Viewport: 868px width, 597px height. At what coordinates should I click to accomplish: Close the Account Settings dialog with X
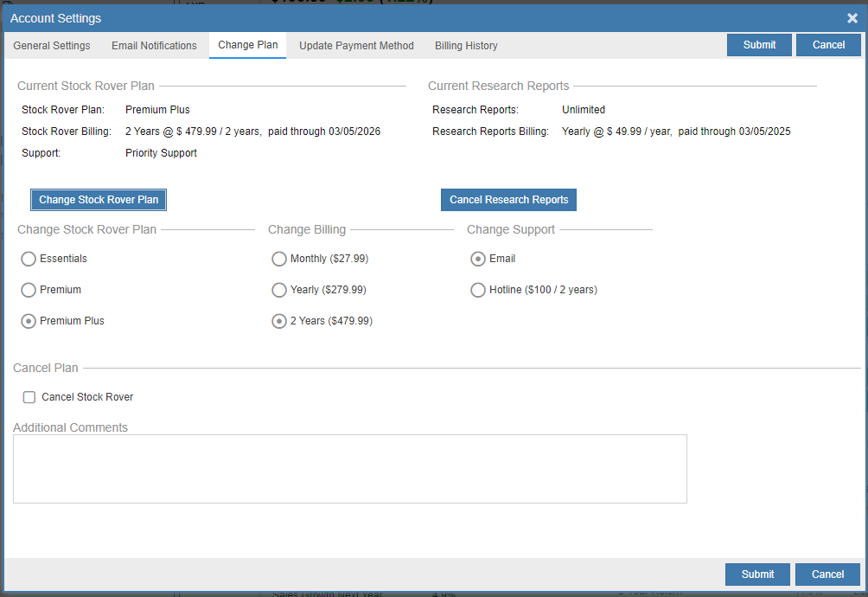pos(852,18)
